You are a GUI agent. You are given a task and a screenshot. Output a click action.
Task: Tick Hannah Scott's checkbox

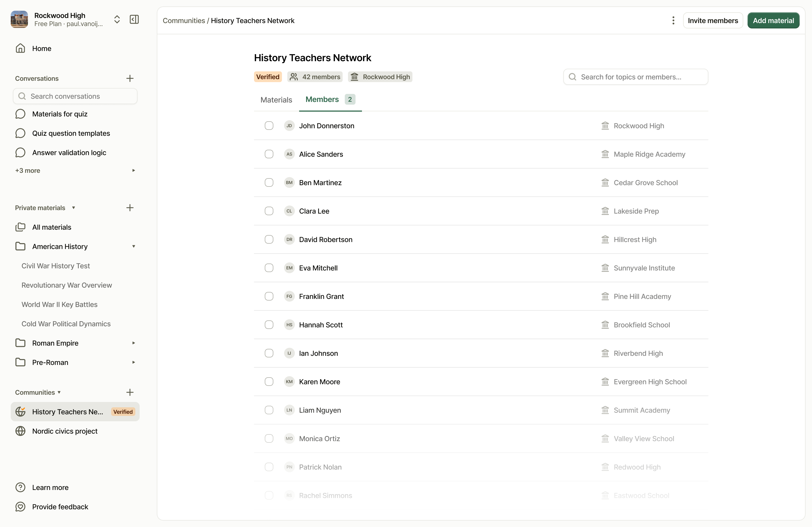tap(269, 325)
